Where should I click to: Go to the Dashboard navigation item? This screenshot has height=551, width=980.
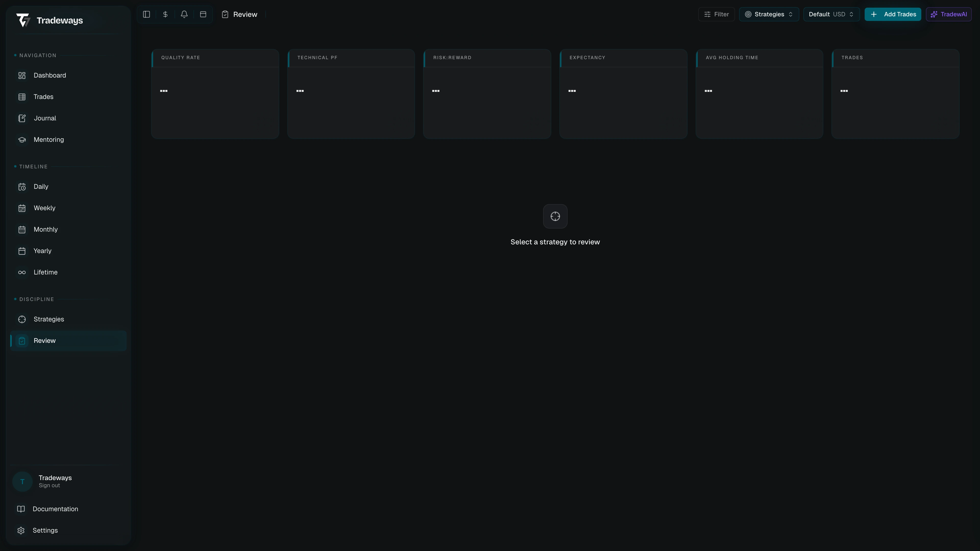pos(50,75)
